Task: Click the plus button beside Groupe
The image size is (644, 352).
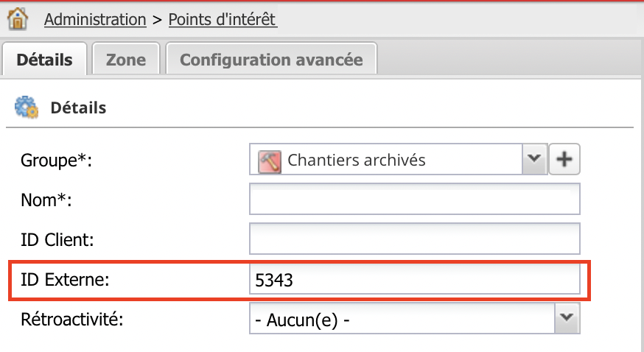Action: point(565,159)
